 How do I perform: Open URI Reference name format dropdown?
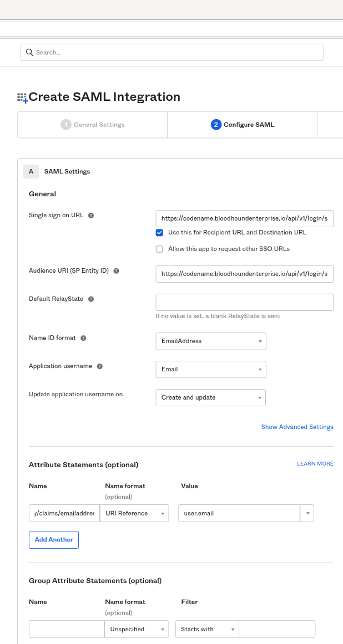134,513
